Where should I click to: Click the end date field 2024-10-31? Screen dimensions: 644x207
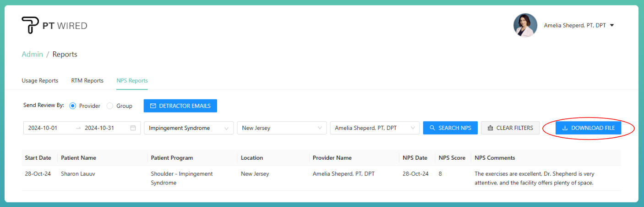tap(99, 128)
